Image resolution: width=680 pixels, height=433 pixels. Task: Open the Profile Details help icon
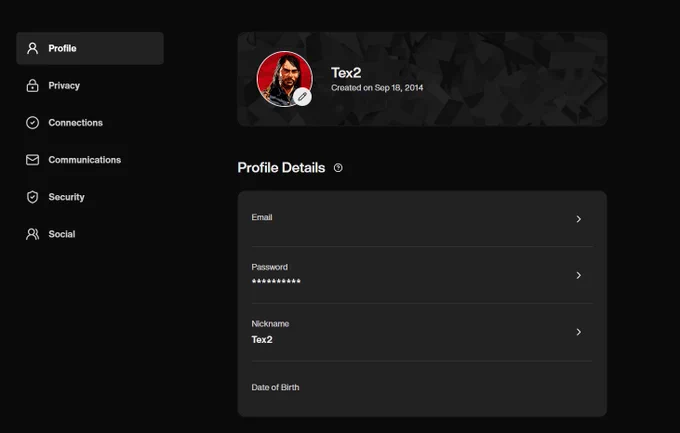click(x=338, y=168)
